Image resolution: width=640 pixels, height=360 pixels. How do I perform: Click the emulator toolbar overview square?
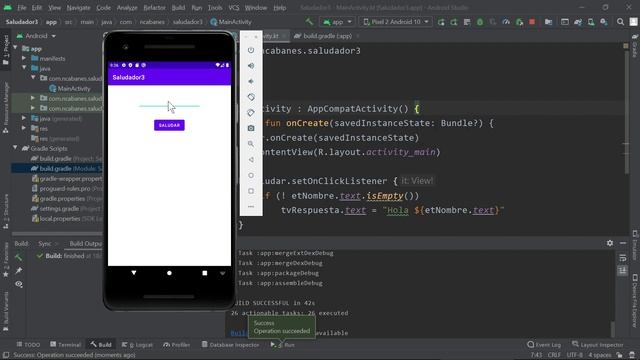(251, 191)
